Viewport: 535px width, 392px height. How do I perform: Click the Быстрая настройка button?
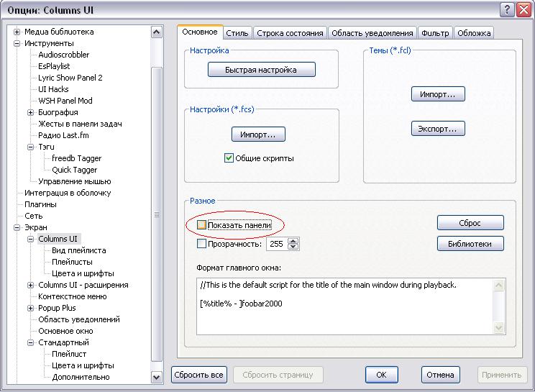tap(262, 70)
